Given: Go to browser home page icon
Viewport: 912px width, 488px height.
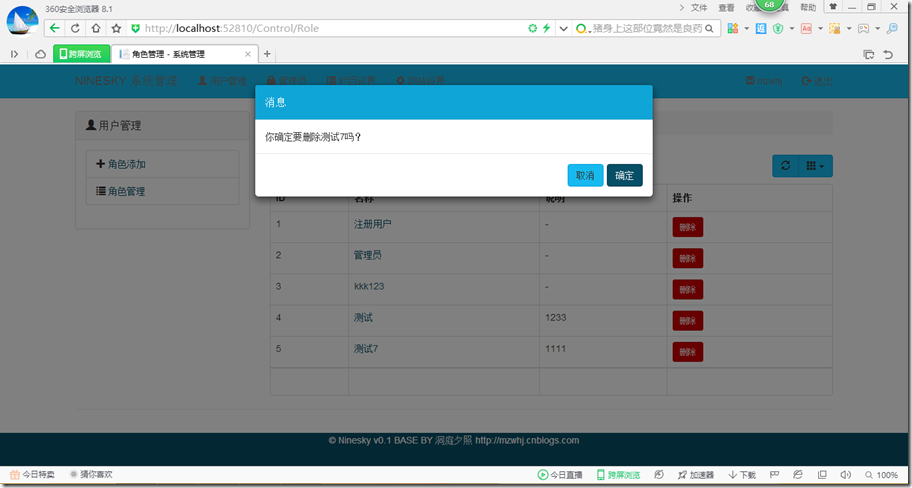Looking at the screenshot, I should point(96,29).
